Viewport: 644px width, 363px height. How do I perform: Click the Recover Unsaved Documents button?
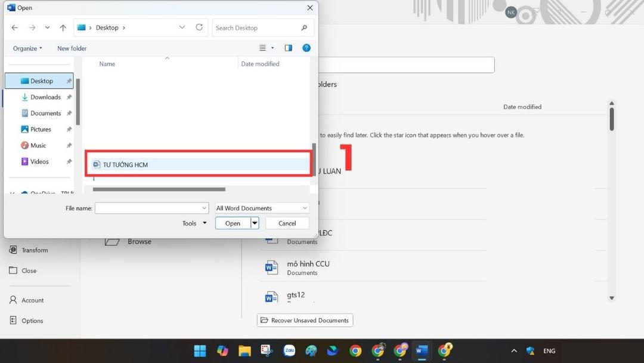click(x=305, y=320)
